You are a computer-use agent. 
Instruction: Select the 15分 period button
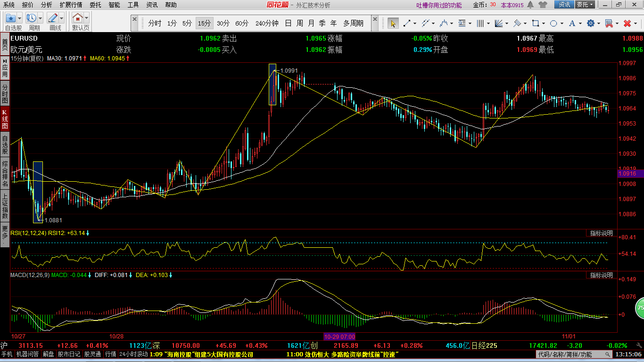click(204, 23)
